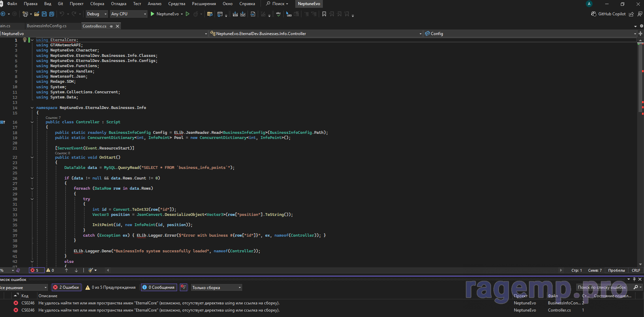Click the CRLF line ending indicator
This screenshot has height=317, width=644.
point(636,270)
